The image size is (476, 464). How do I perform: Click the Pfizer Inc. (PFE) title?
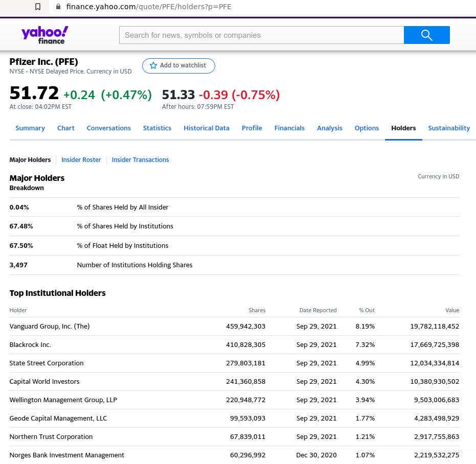44,62
